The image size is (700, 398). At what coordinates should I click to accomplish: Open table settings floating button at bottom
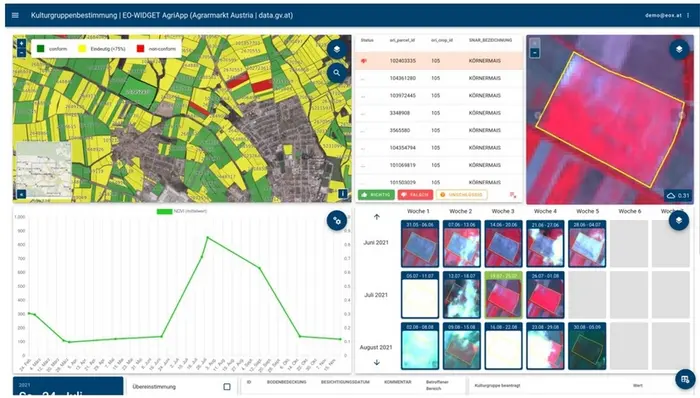[685, 379]
